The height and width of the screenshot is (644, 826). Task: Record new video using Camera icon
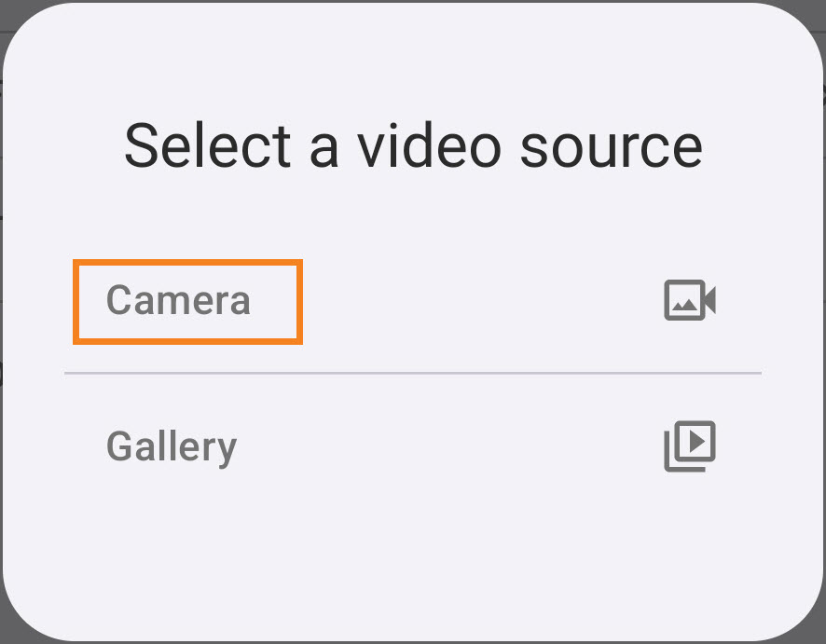690,300
